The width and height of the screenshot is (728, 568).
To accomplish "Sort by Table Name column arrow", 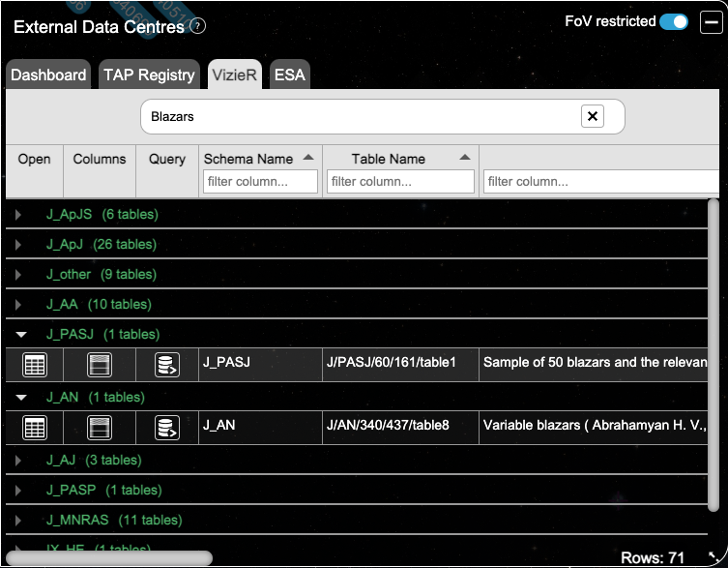I will coord(465,158).
